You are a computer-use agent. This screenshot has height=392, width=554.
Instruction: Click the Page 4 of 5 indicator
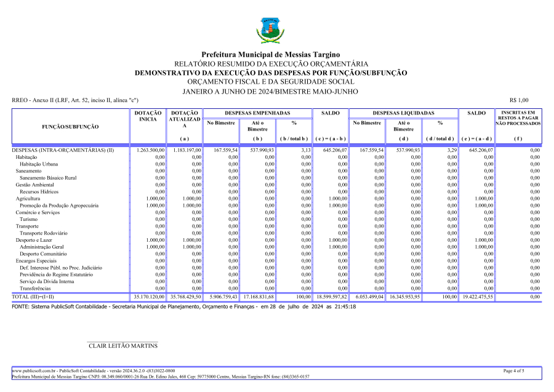point(513,371)
